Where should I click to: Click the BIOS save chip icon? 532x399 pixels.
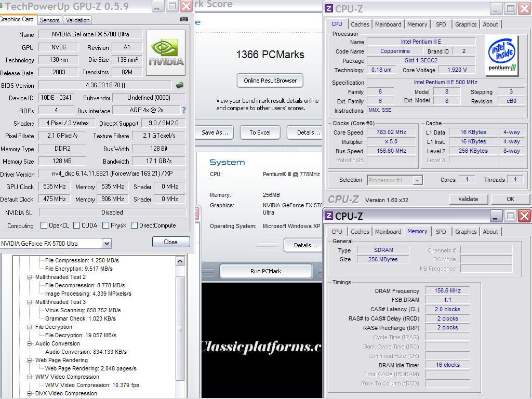tap(180, 85)
